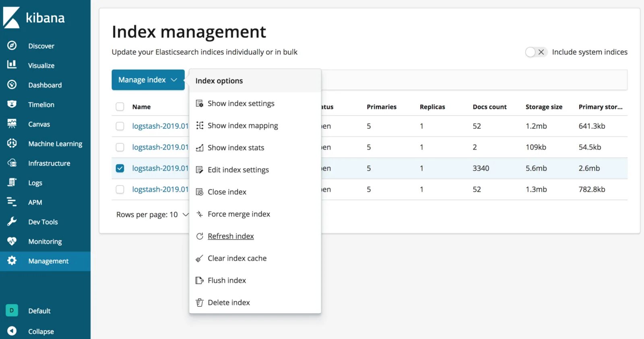Open the Dev Tools wrench icon
This screenshot has height=339, width=644.
point(12,221)
